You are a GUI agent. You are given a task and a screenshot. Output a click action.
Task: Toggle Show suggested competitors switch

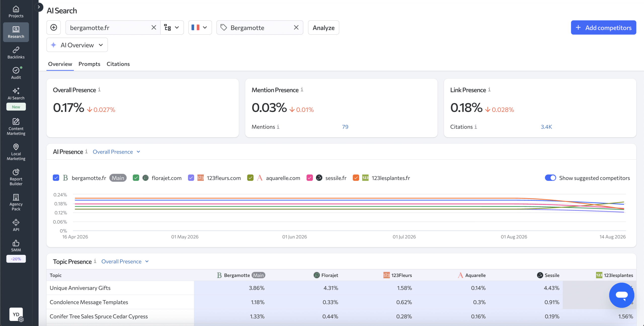550,178
